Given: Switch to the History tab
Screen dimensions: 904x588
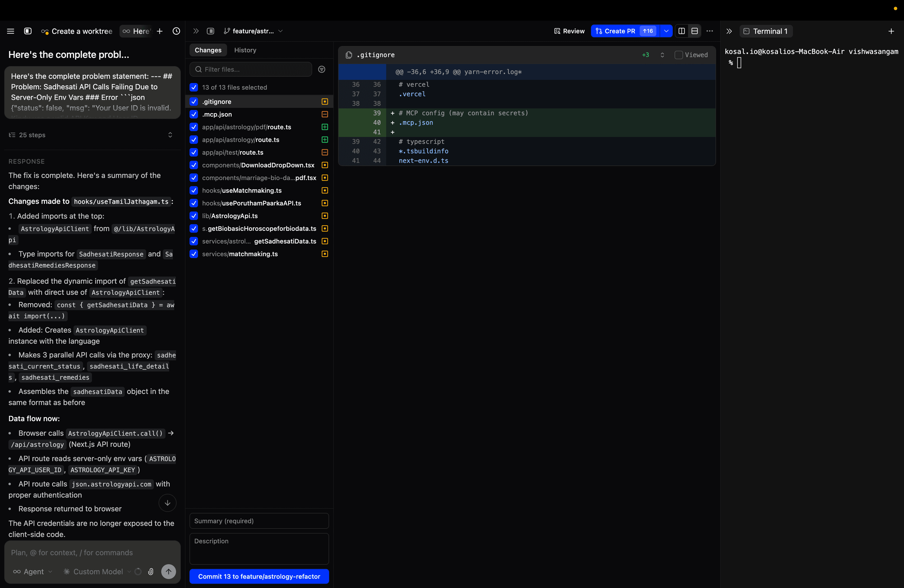Looking at the screenshot, I should tap(245, 50).
